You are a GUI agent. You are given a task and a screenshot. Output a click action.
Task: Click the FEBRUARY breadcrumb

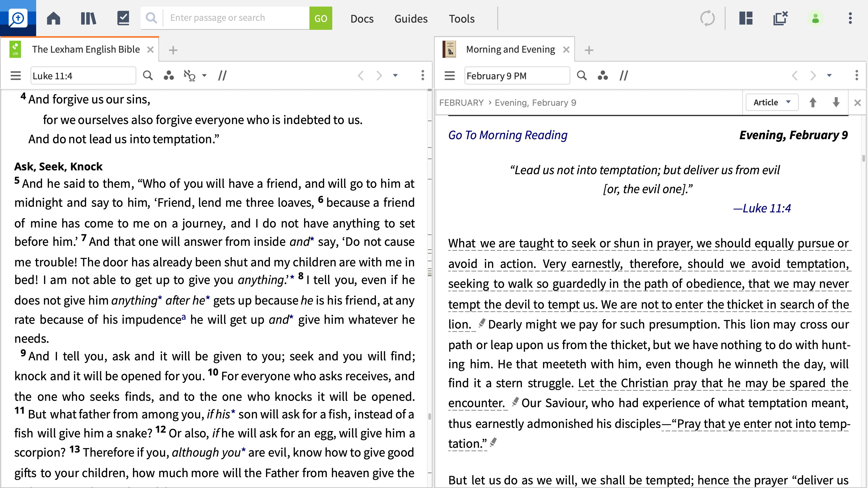(x=461, y=103)
